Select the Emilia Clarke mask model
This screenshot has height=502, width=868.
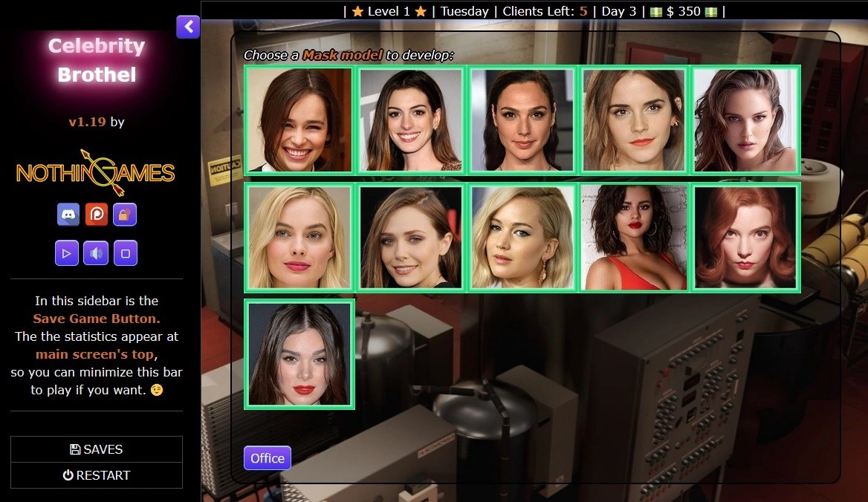[298, 120]
